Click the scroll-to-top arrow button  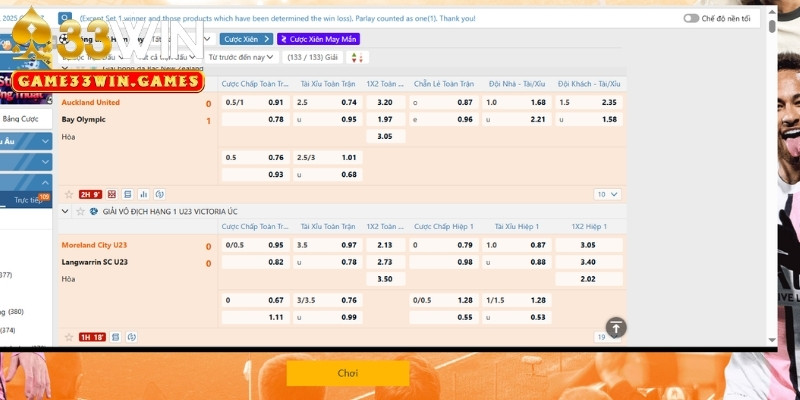point(617,327)
